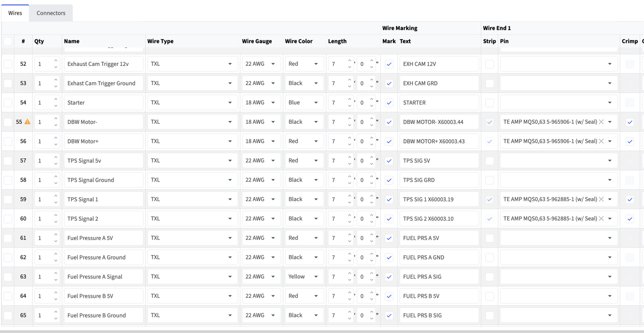Viewport: 644px width, 333px height.
Task: Clear the pin selection for DBW Motor- row
Action: click(x=601, y=122)
